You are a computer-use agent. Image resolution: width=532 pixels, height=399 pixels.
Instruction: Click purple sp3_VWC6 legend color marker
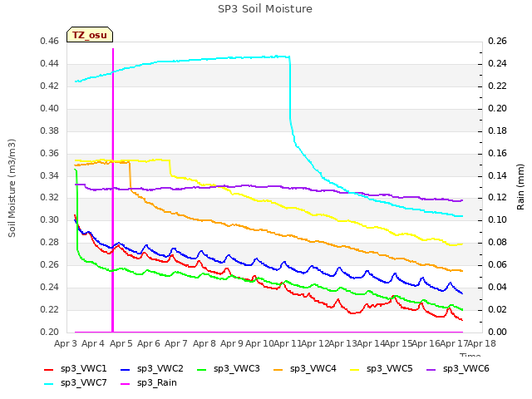pos(431,370)
